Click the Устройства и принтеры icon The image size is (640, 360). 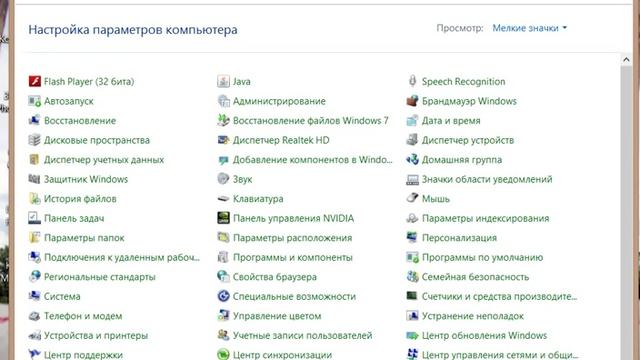(35, 336)
